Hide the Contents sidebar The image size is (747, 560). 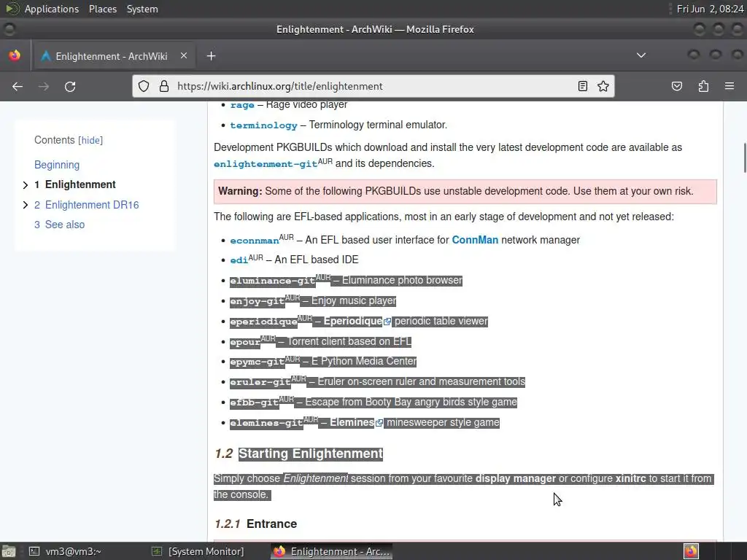pyautogui.click(x=90, y=141)
